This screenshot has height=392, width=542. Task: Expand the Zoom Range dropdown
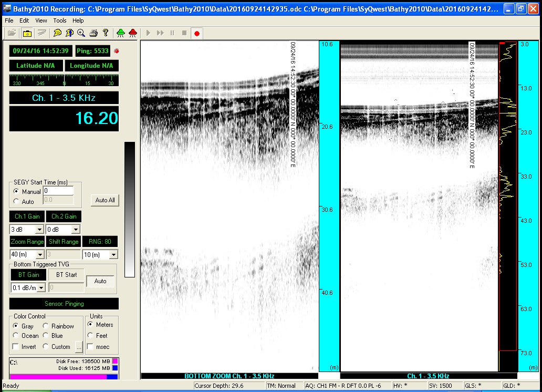[x=40, y=255]
